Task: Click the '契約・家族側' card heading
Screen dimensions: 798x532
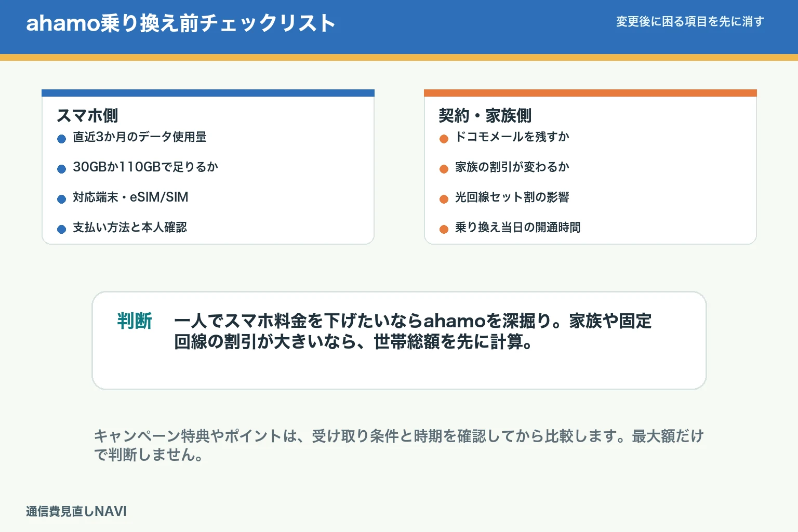Action: click(x=485, y=115)
